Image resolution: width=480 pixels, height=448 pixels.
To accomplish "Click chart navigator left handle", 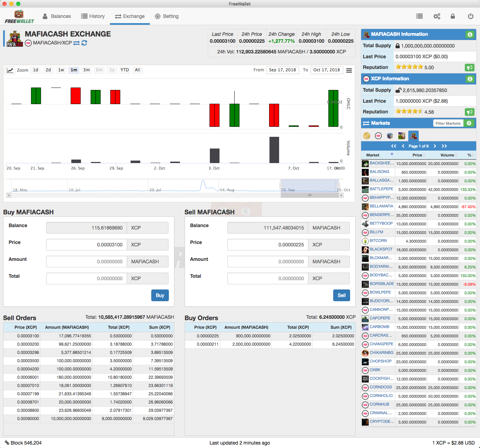I will tap(281, 186).
